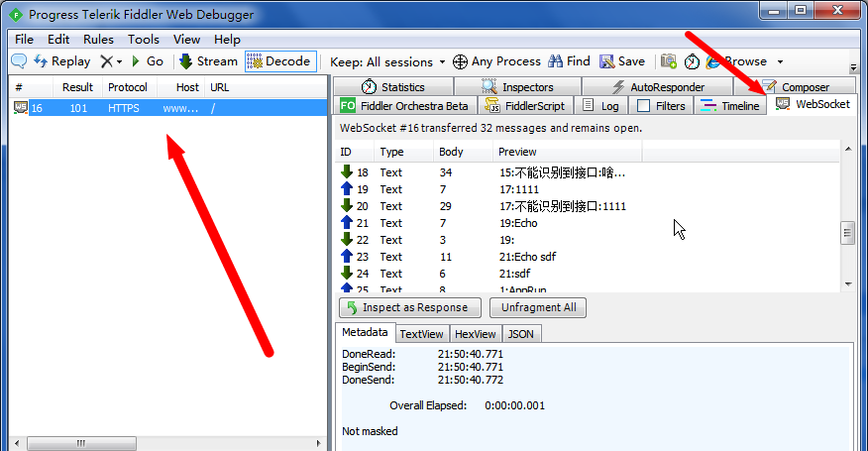This screenshot has height=451, width=868.
Task: Click message list scroll down arrow
Action: (848, 284)
